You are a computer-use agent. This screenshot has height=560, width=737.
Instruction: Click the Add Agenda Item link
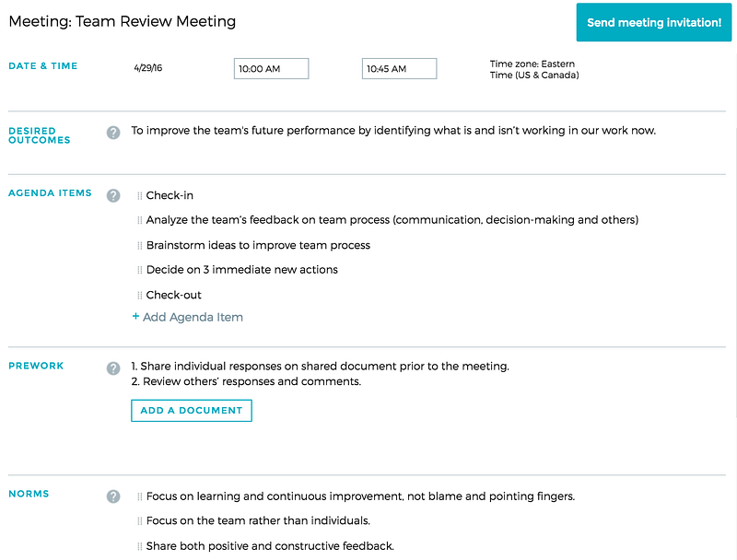click(x=188, y=317)
